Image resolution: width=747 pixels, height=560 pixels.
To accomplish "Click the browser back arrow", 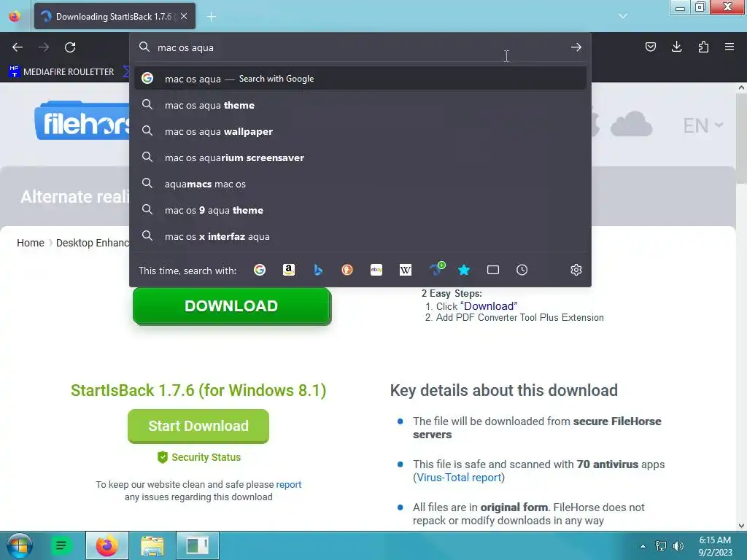I will pyautogui.click(x=18, y=47).
